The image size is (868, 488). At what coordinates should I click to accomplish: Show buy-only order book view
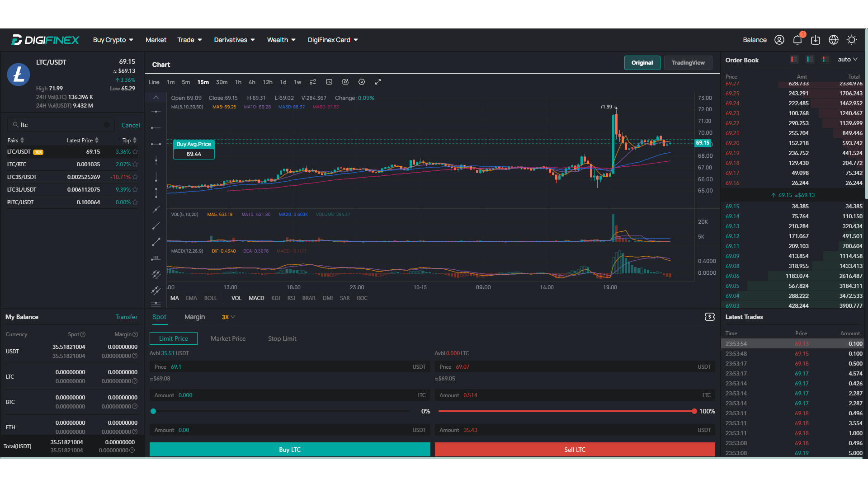pyautogui.click(x=810, y=59)
